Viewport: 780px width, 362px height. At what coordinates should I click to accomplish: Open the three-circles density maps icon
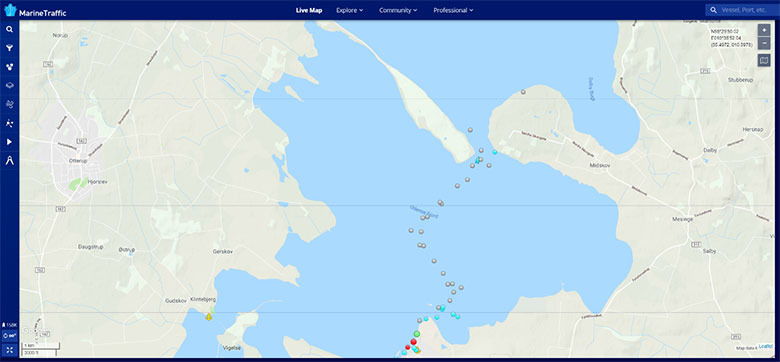[x=9, y=67]
